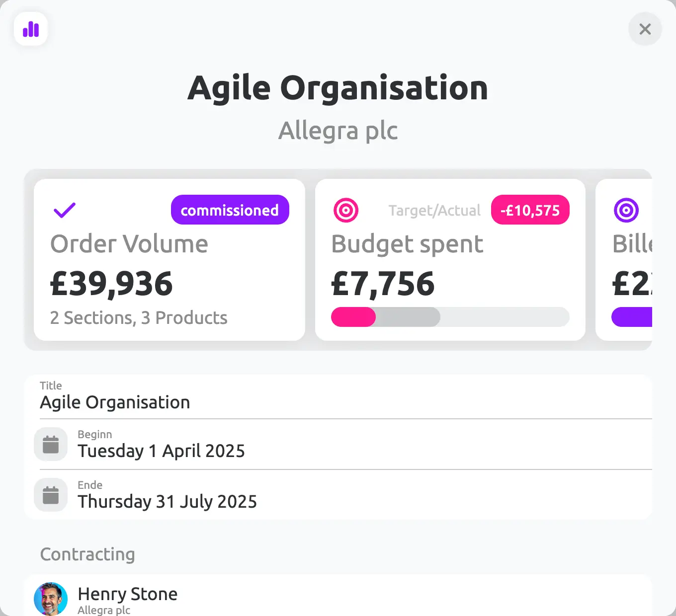The image size is (676, 616).
Task: Select the Thursday 31 July 2025 end date
Action: point(167,502)
